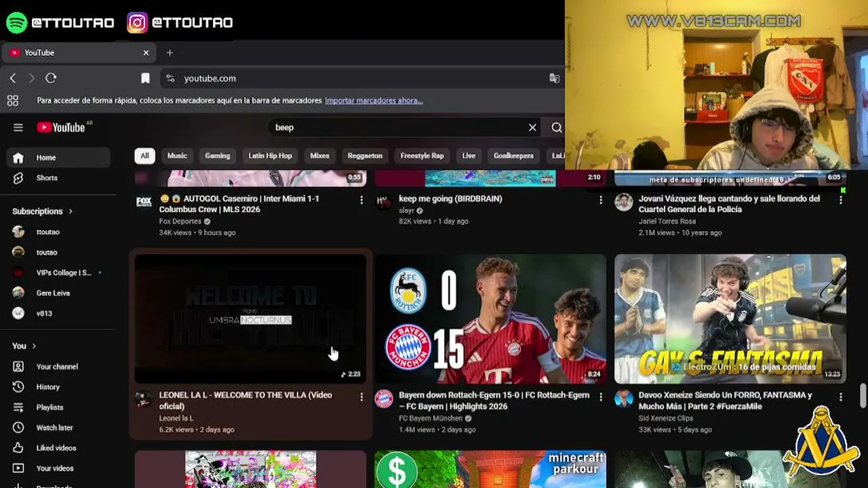
Task: Bookmark this page icon
Action: (145, 79)
